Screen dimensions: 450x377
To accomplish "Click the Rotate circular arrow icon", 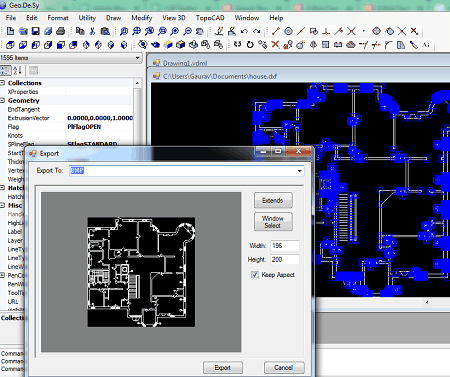I will point(250,45).
